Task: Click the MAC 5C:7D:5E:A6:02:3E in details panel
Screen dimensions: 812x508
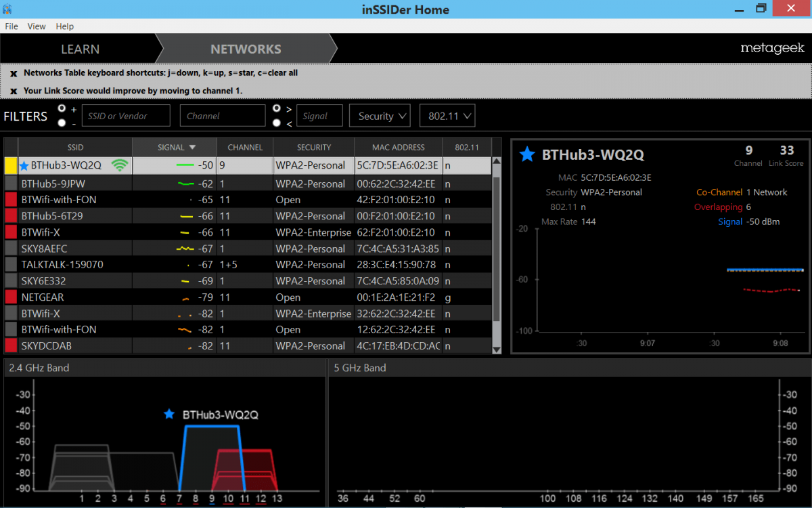Action: pyautogui.click(x=616, y=177)
